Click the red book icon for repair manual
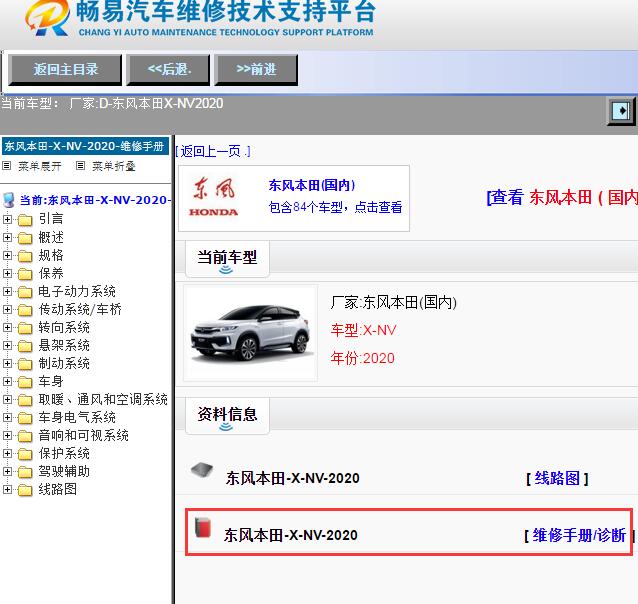The width and height of the screenshot is (638, 604). (x=203, y=527)
